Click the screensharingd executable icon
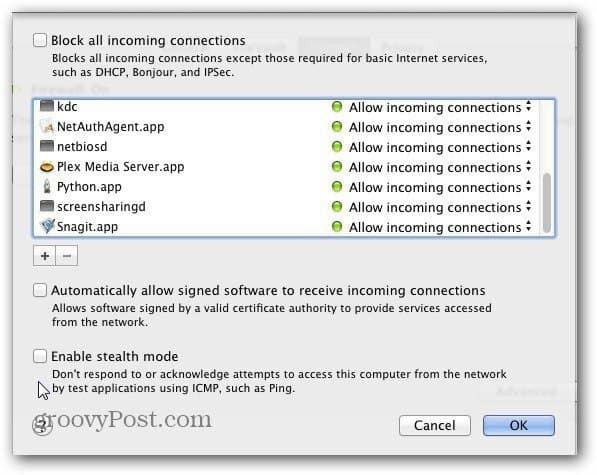Image resolution: width=597 pixels, height=475 pixels. coord(47,206)
